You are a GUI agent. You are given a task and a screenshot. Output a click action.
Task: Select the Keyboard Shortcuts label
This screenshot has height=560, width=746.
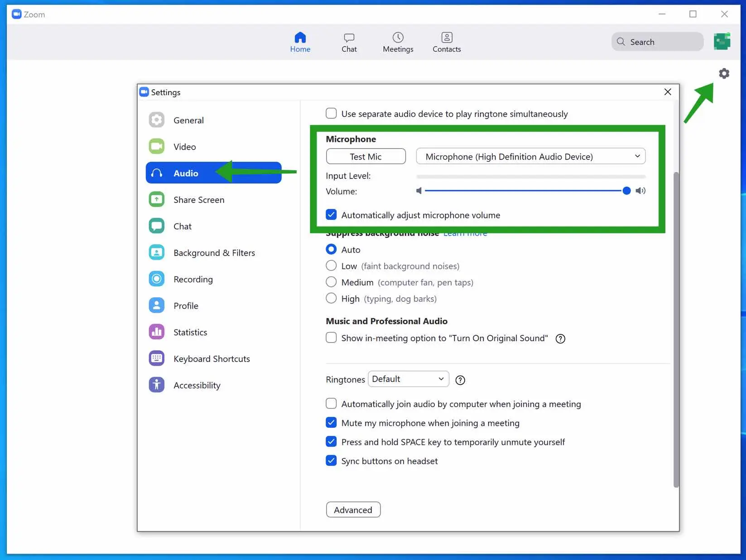[x=212, y=358]
